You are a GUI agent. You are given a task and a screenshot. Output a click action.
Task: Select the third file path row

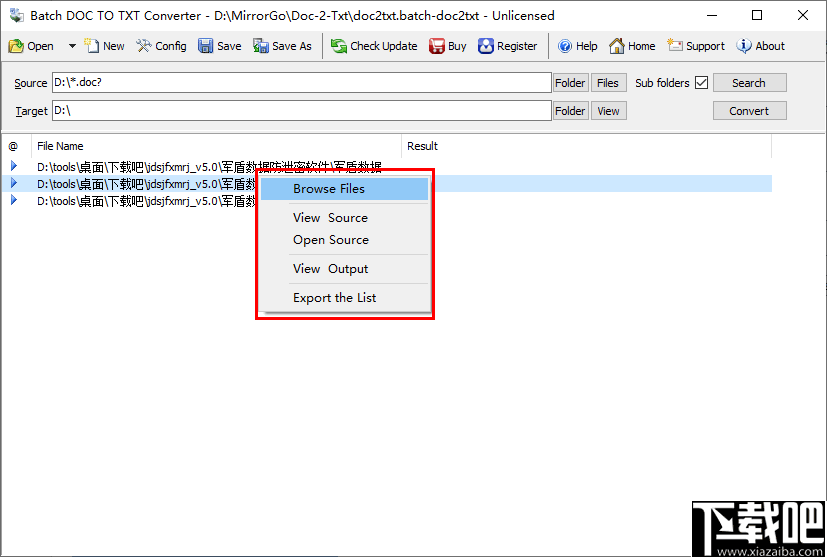coord(147,201)
